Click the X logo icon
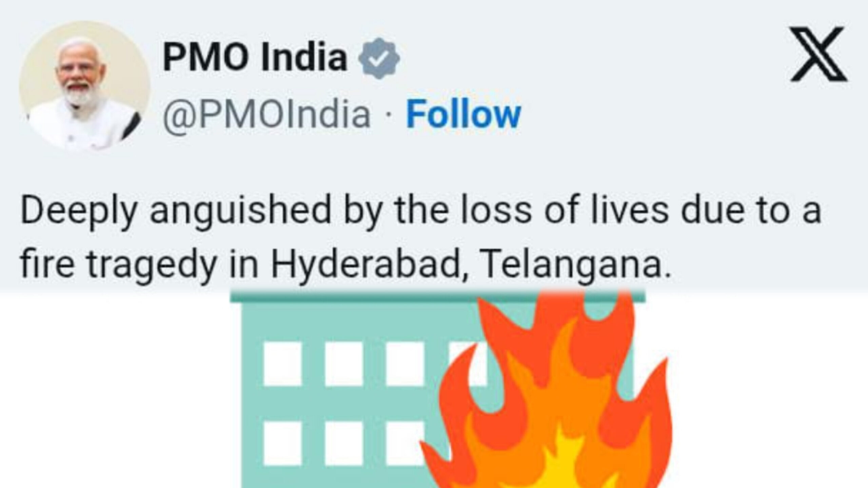Viewport: 868px width, 488px height. point(819,54)
